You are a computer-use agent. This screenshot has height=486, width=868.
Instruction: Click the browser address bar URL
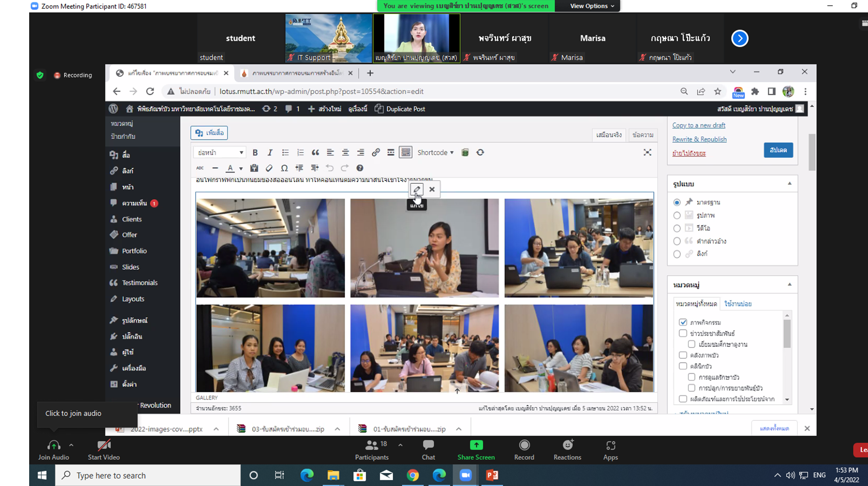coord(322,91)
